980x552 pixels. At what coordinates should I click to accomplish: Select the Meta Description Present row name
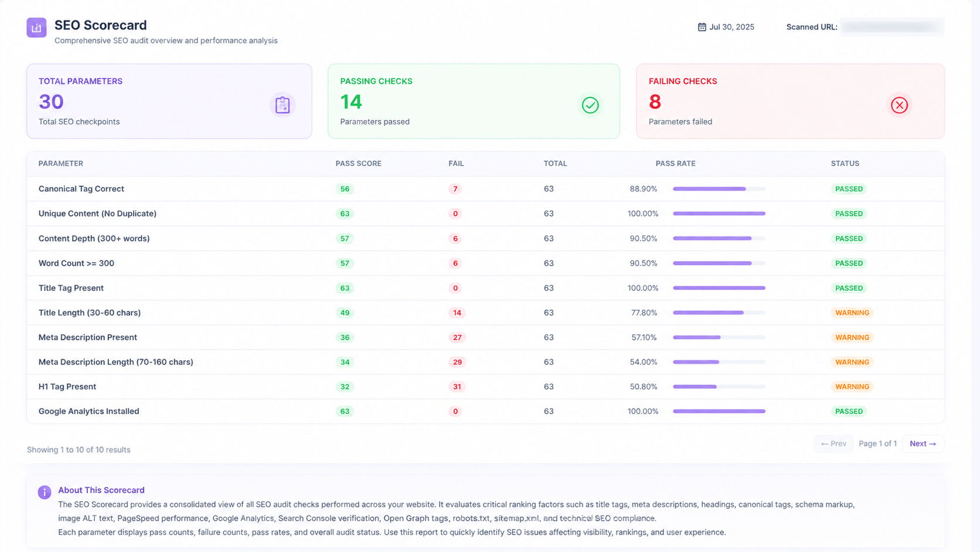coord(88,337)
